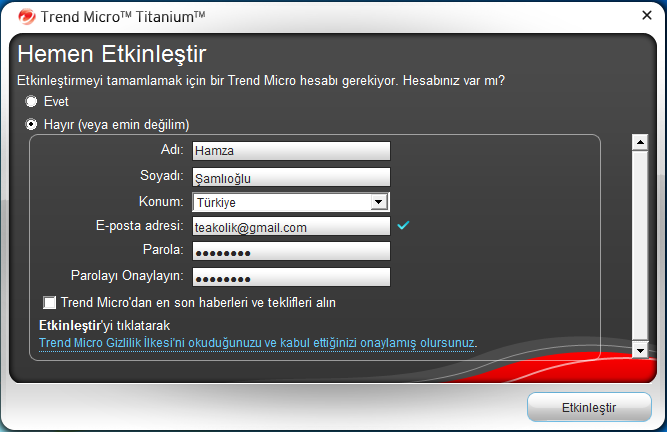Close the Trend Micro Titanium window

[x=647, y=15]
